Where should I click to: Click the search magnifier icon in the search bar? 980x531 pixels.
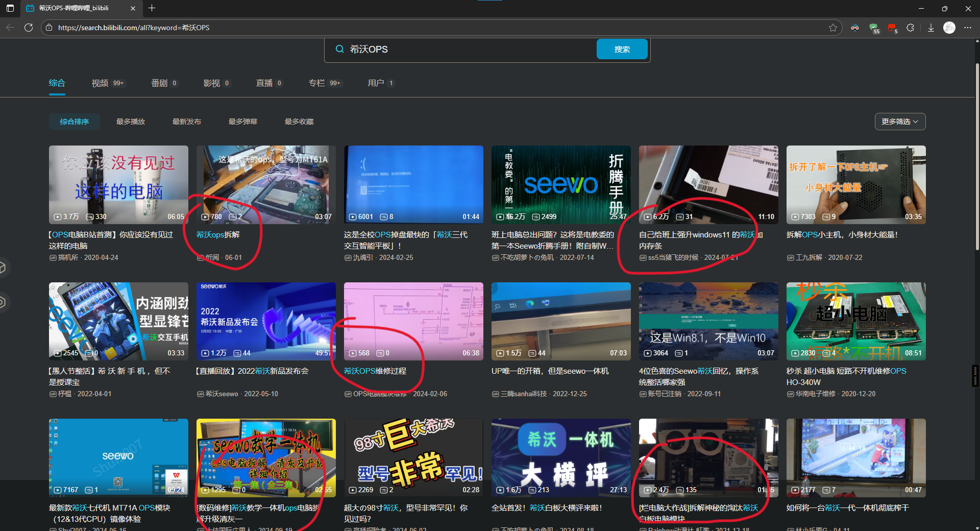click(339, 49)
